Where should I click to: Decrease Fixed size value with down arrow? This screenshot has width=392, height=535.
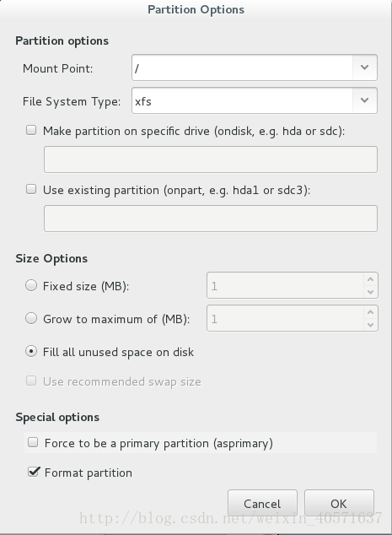pos(371,292)
